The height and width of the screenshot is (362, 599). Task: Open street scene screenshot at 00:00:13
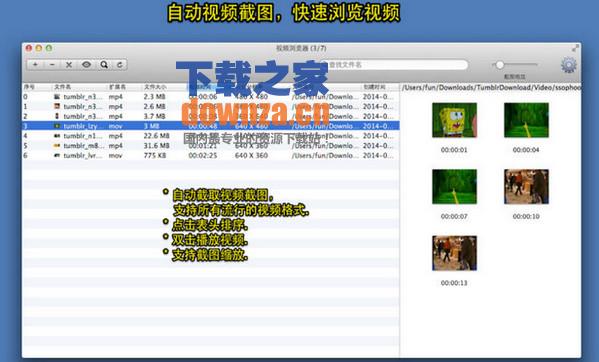[x=454, y=253]
